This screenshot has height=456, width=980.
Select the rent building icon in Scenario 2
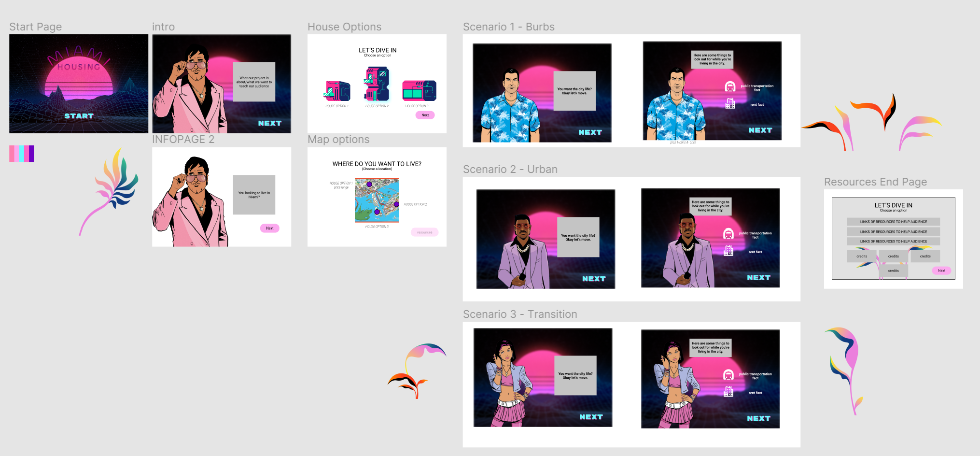click(728, 251)
